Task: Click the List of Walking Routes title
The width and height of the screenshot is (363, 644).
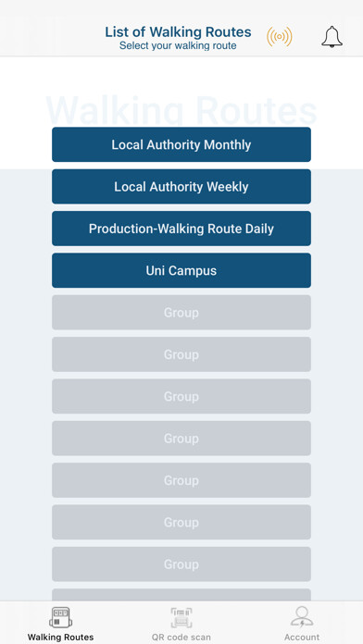Action: 178,31
